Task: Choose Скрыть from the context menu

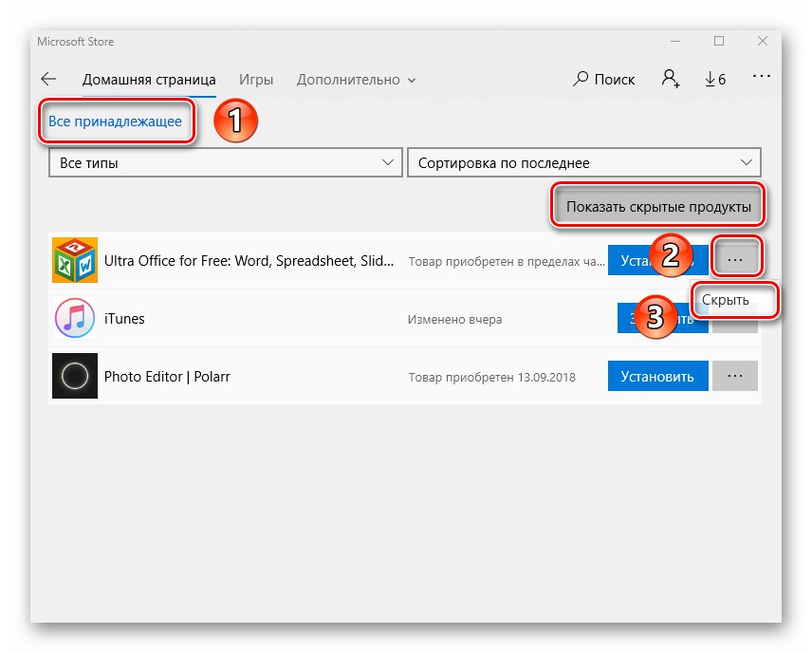Action: pos(735,300)
